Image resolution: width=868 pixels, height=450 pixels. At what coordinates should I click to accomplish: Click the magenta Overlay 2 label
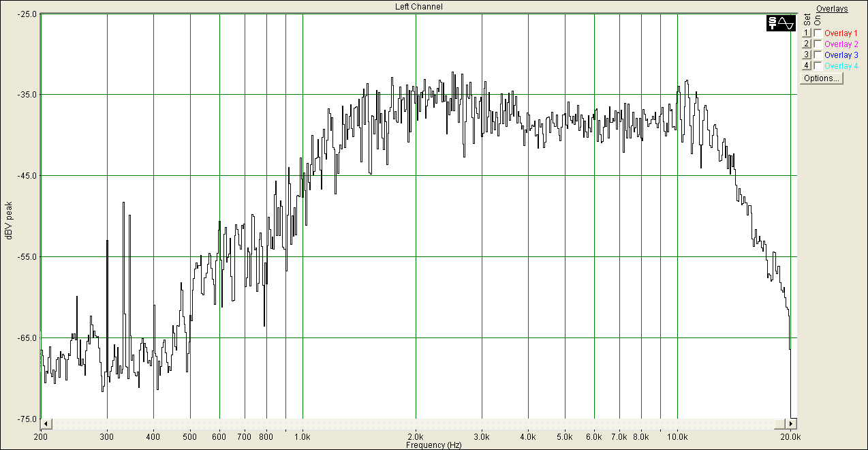(841, 44)
